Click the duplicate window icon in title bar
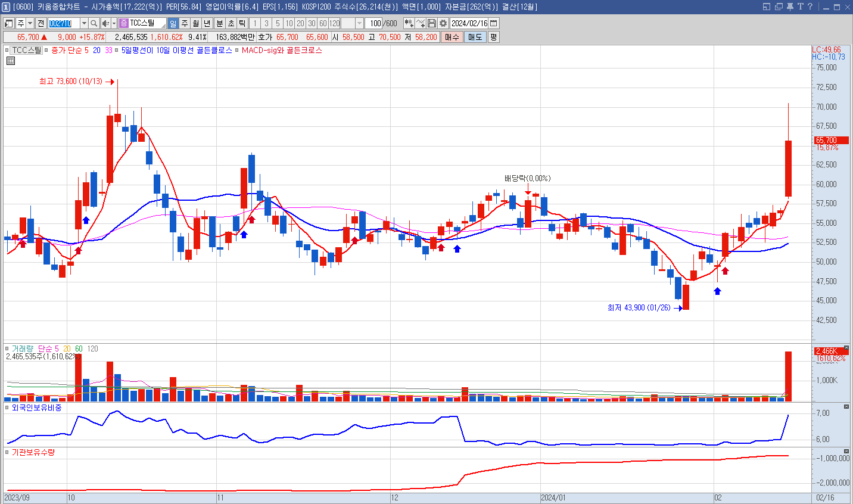The height and width of the screenshot is (504, 853). tap(779, 7)
